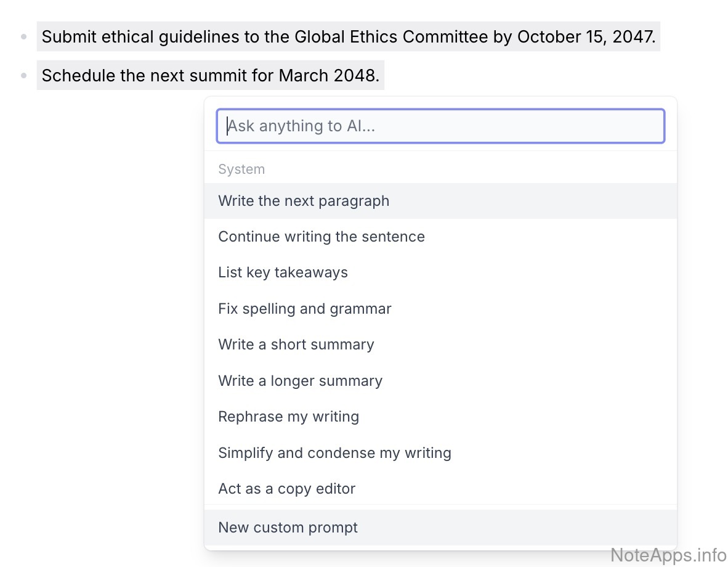Select Simplify and condense my writing
Viewport: 728px width, 567px height.
(x=334, y=453)
